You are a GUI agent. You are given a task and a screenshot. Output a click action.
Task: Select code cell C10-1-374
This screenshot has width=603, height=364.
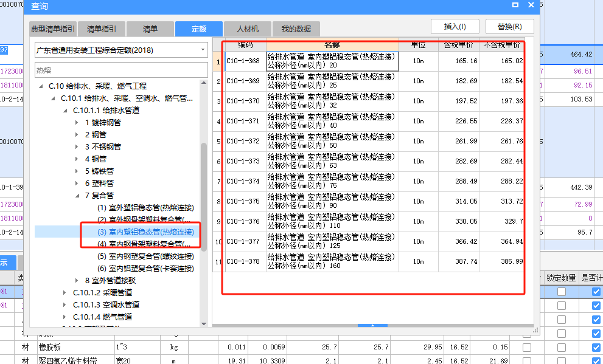[x=245, y=181]
